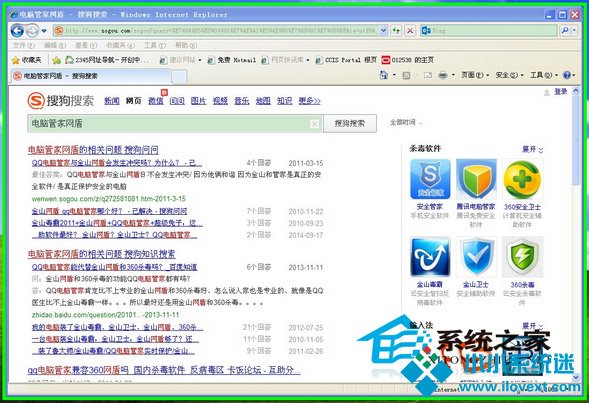
Task: Open the 工具(O) command bar menu
Action: [x=544, y=75]
